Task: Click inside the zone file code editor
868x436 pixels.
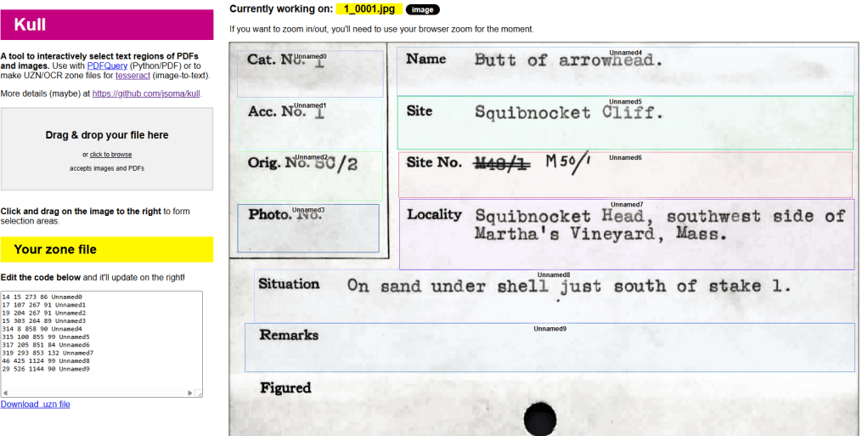Action: (101, 340)
